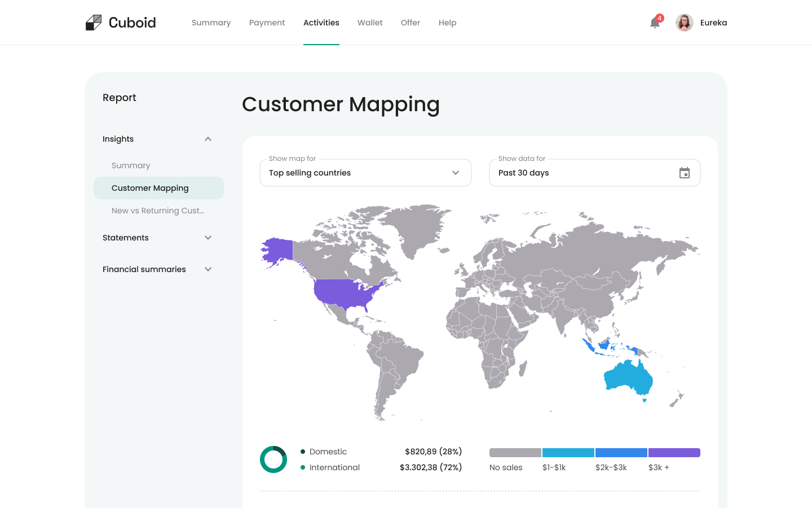812x508 pixels.
Task: Open the calendar icon in Show data for
Action: pos(685,173)
